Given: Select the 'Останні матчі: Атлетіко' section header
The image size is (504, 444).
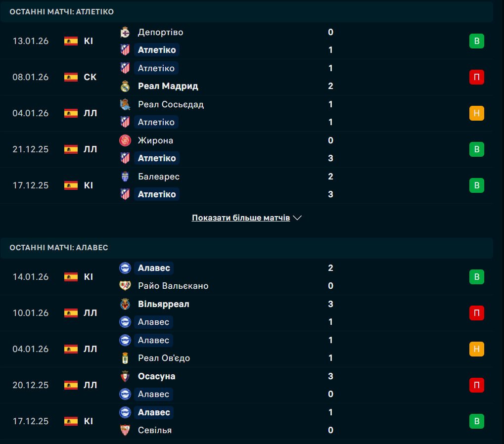Looking at the screenshot, I should 61,11.
